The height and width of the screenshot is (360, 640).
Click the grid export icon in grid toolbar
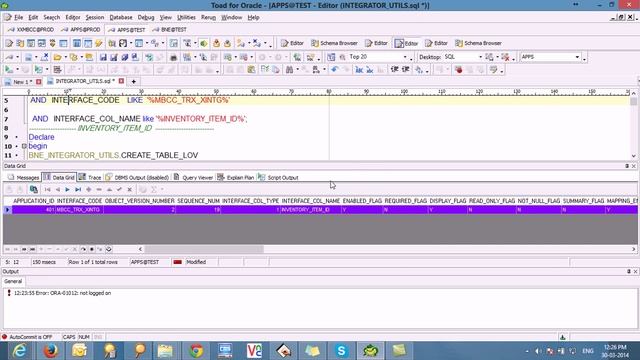pyautogui.click(x=33, y=189)
